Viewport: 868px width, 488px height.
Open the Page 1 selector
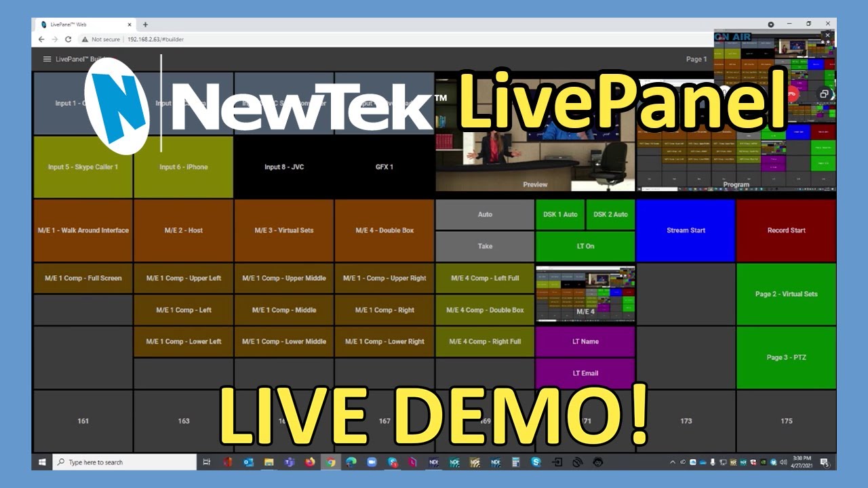tap(696, 59)
